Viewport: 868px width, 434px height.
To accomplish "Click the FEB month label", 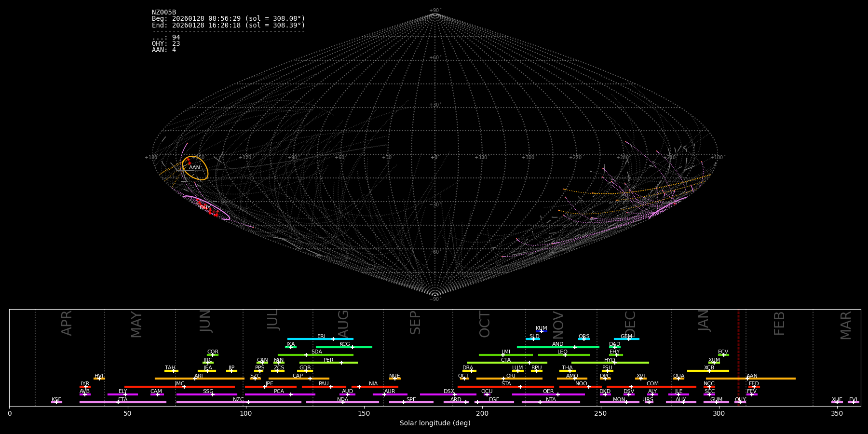I will pyautogui.click(x=779, y=323).
